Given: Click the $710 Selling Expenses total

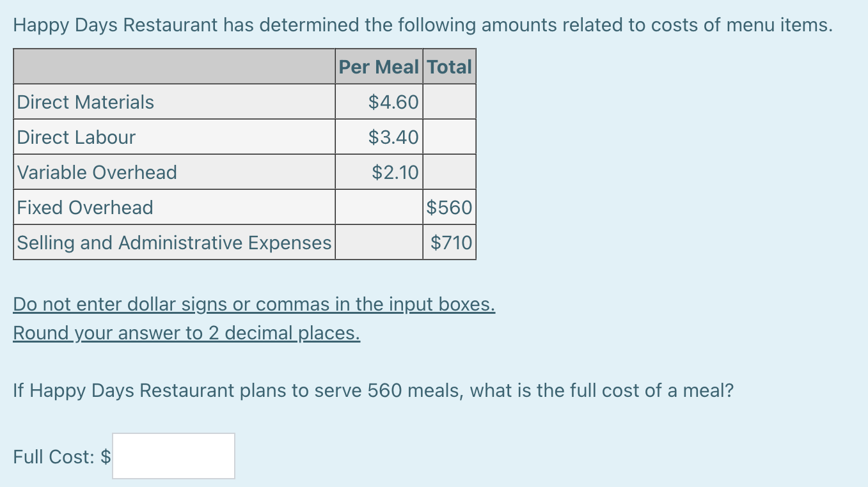Looking at the screenshot, I should pyautogui.click(x=450, y=242).
